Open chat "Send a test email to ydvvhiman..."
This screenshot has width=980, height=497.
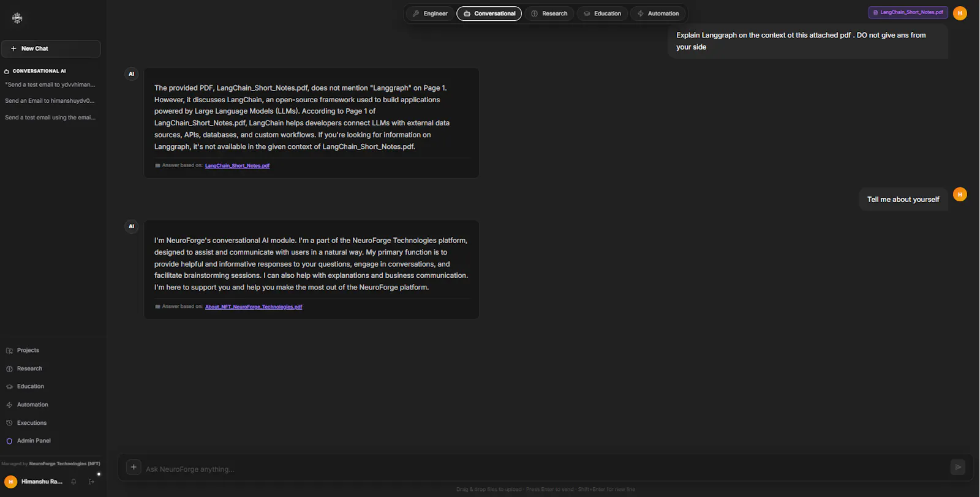(50, 84)
